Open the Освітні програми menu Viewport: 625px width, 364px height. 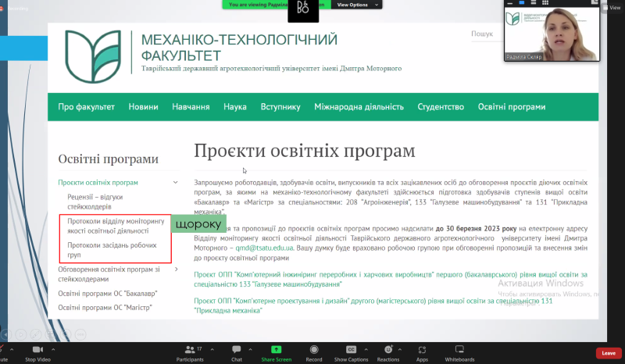coord(512,107)
